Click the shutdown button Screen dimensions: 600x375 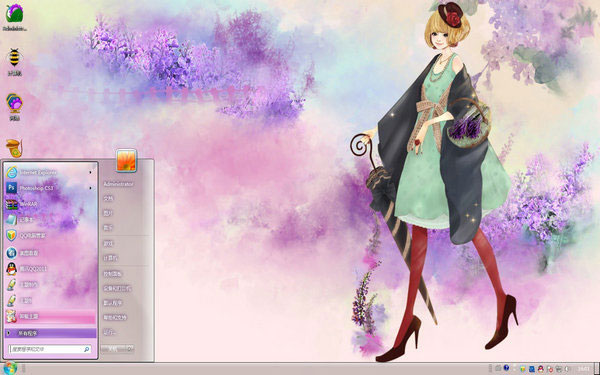pos(113,349)
